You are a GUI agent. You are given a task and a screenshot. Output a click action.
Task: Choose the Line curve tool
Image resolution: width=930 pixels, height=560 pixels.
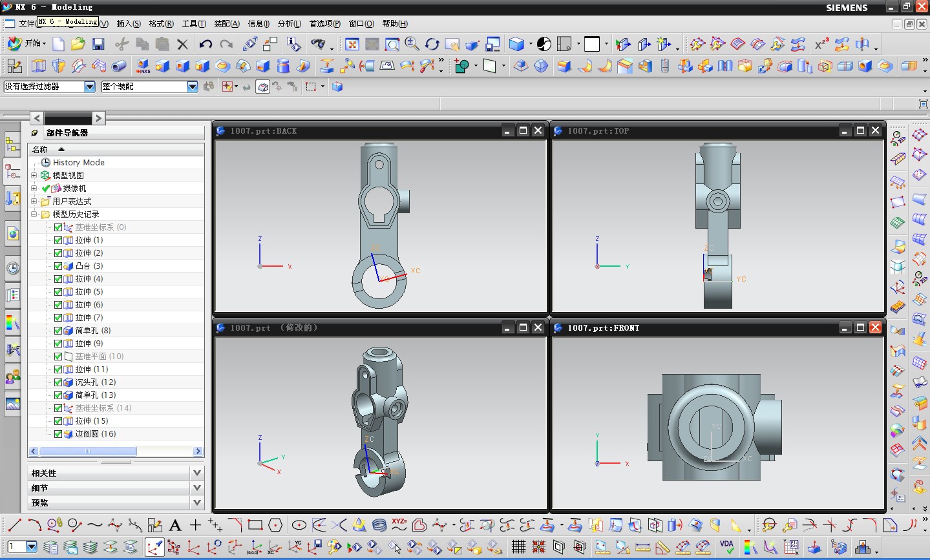14,525
